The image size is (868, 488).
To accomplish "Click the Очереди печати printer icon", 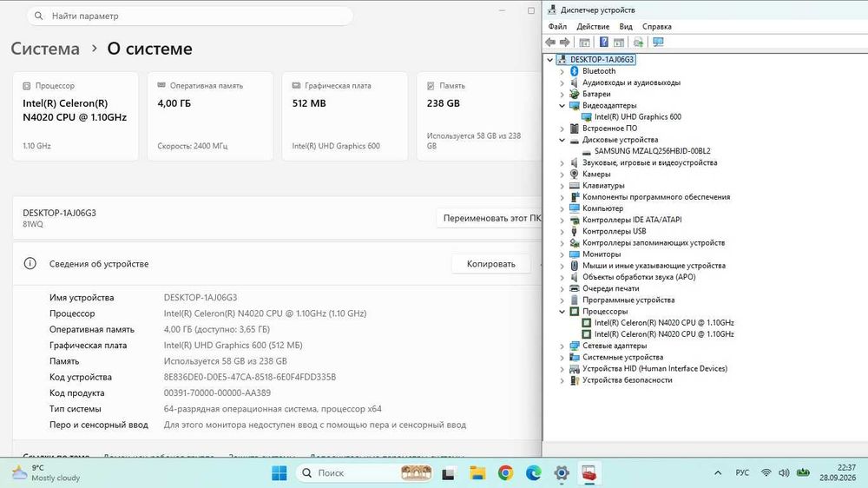I will [x=574, y=288].
